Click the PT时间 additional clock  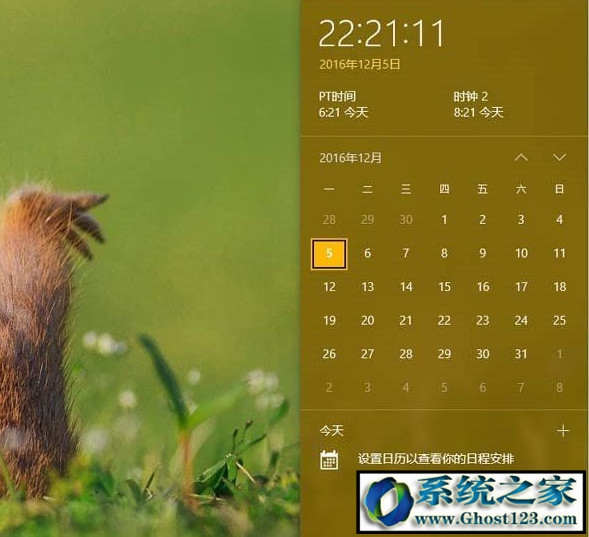343,104
